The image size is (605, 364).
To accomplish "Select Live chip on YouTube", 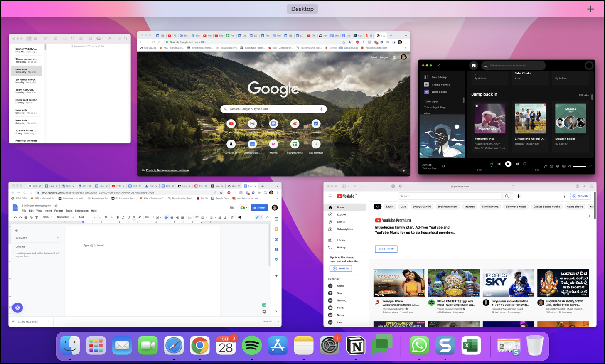I will 403,207.
